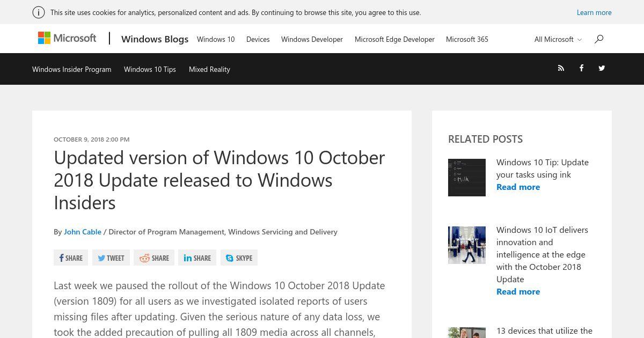The height and width of the screenshot is (338, 644).
Task: Open Windows Developer section
Action: [312, 39]
